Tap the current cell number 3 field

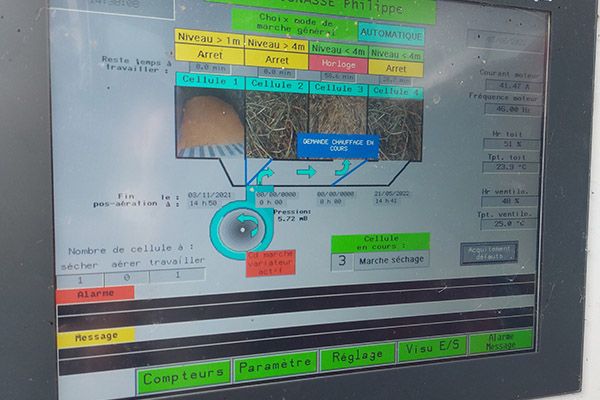click(342, 262)
